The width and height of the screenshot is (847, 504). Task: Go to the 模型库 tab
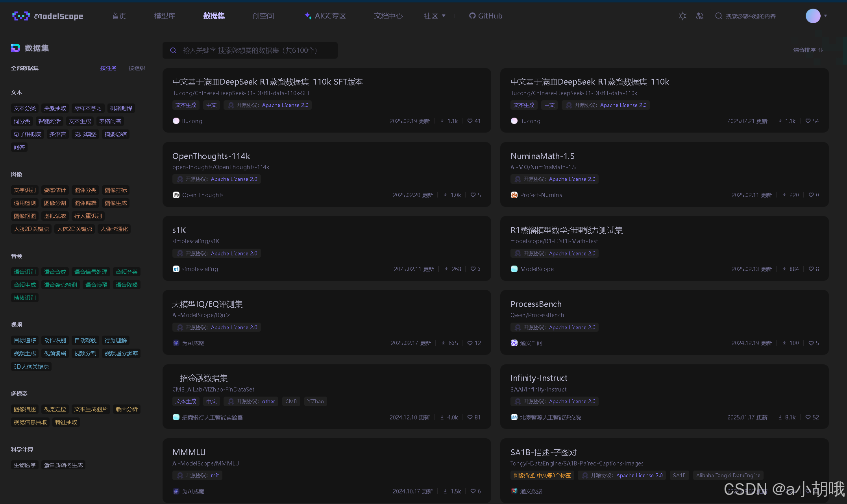165,16
